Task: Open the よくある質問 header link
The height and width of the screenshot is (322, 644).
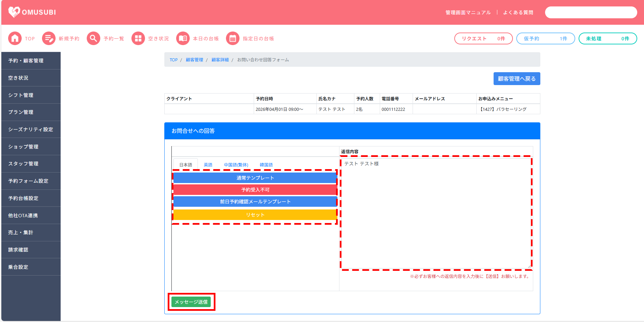Action: pyautogui.click(x=518, y=13)
